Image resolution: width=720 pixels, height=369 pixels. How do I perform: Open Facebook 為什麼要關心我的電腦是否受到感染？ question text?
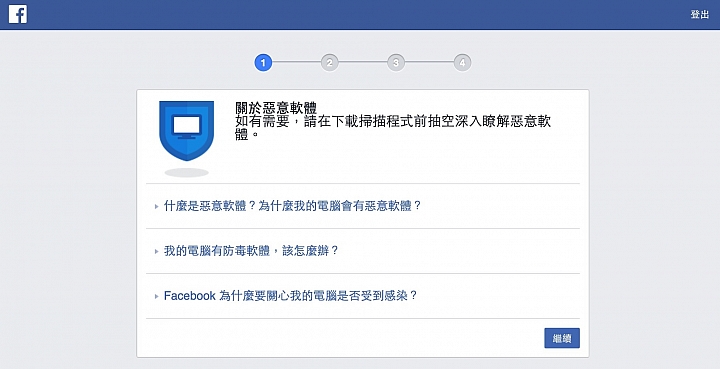coord(291,296)
